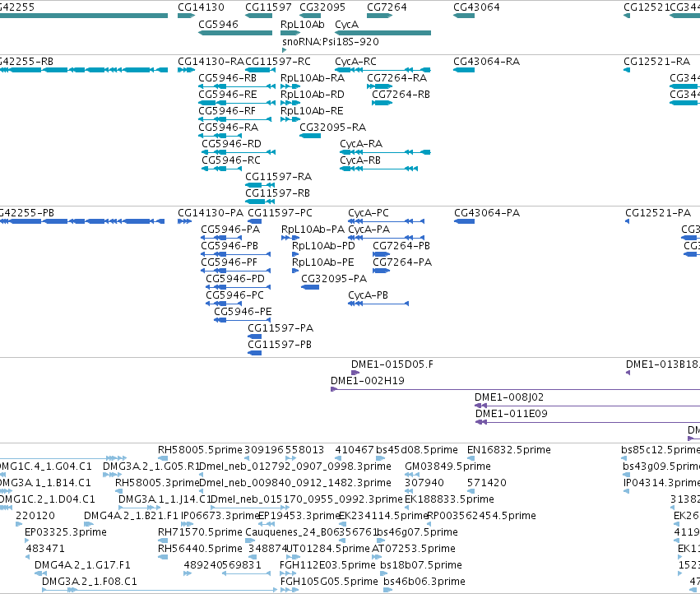
Task: Select protein CG12521-PA
Action: click(658, 213)
